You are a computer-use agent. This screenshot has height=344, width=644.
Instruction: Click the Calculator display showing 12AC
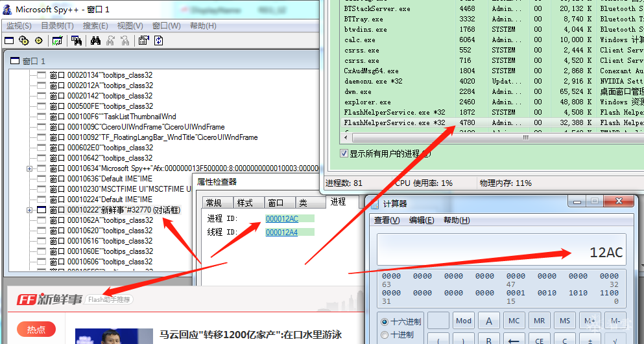pos(502,250)
